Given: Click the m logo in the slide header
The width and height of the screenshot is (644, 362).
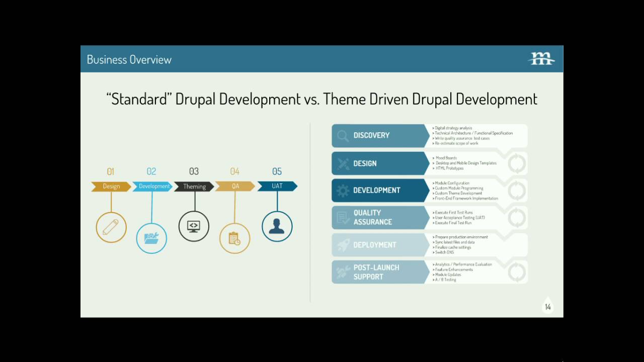Looking at the screenshot, I should click(x=541, y=59).
